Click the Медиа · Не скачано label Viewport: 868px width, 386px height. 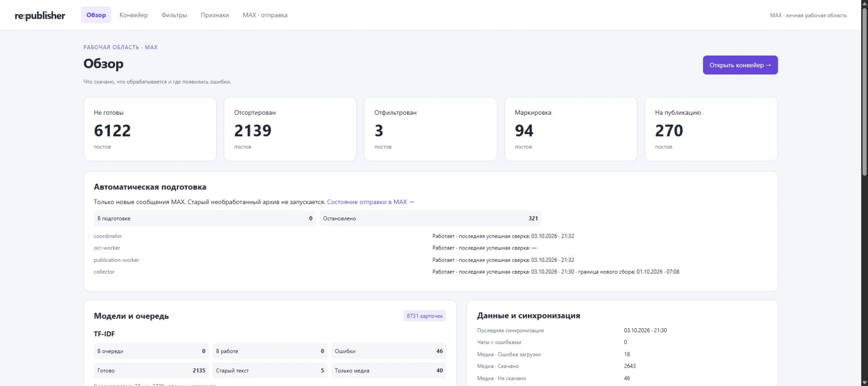coord(502,378)
